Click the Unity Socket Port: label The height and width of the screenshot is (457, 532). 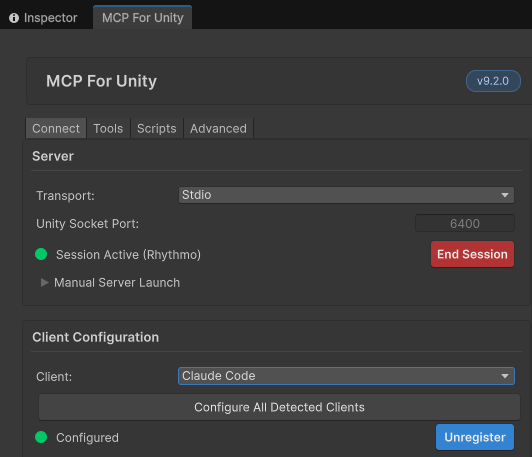pos(88,224)
